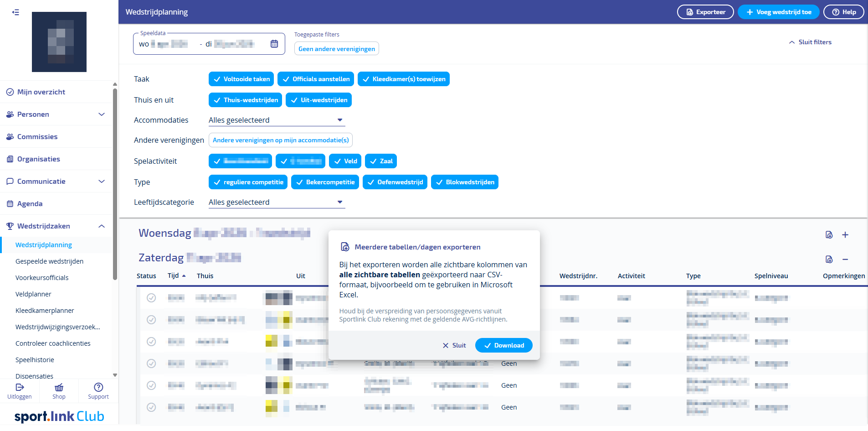Open the calendar picker in the Speeldata field

[274, 43]
